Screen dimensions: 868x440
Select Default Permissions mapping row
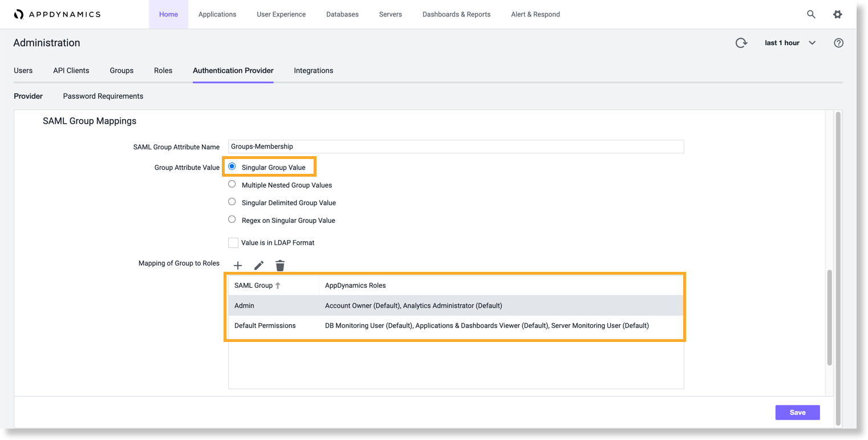click(x=456, y=326)
